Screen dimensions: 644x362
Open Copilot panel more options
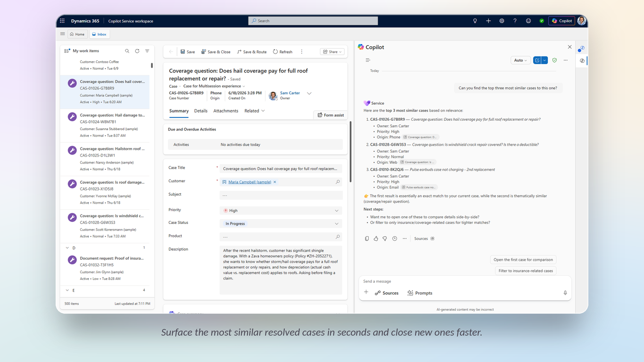566,60
